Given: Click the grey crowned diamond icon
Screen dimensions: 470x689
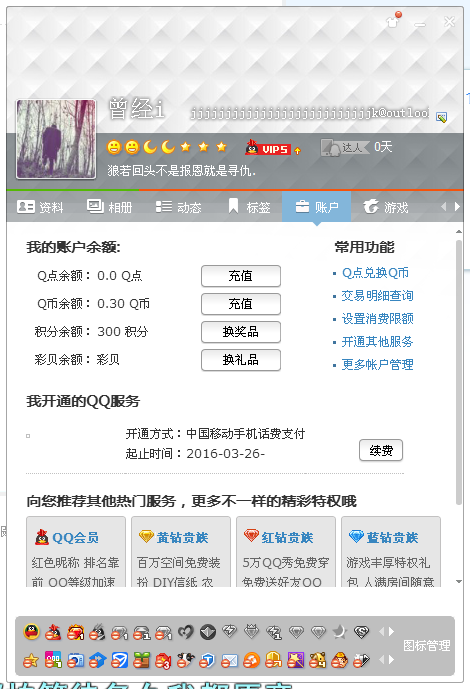Looking at the screenshot, I should coord(252,632).
